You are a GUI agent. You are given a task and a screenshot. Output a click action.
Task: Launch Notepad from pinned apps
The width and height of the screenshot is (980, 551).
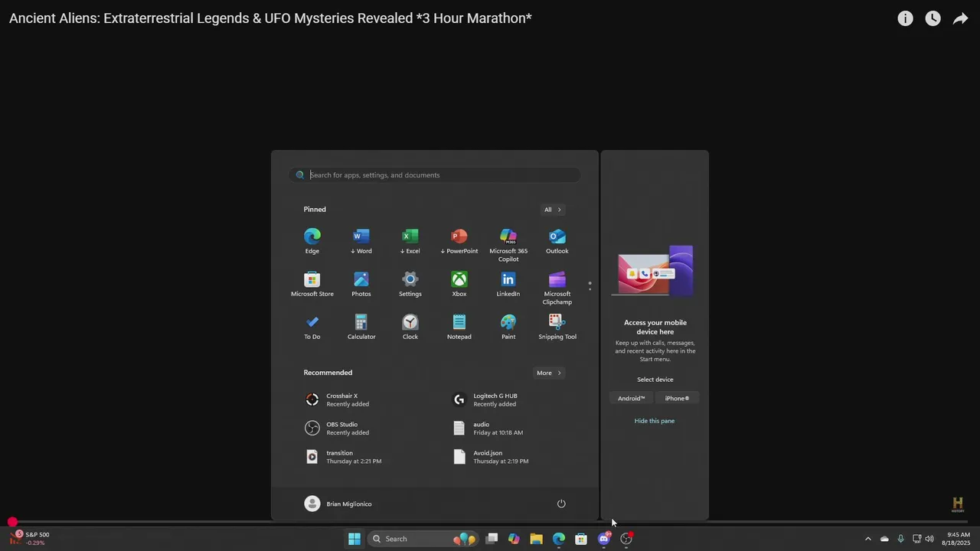[459, 326]
